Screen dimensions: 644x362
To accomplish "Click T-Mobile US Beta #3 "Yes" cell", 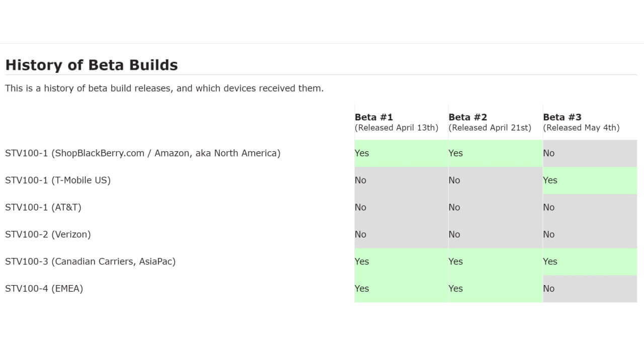I will (590, 180).
